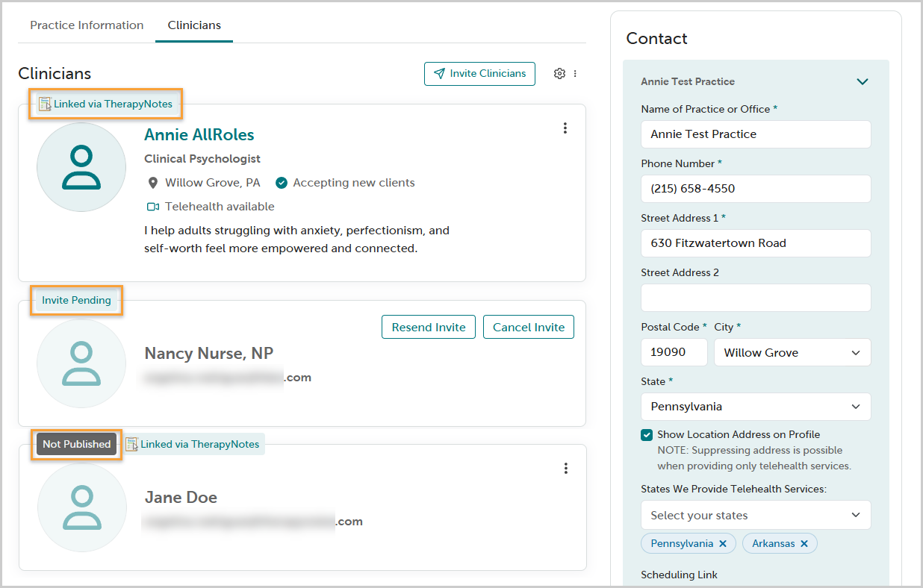Click Nancy Nurse, NP name text
The width and height of the screenshot is (923, 588).
(x=209, y=353)
